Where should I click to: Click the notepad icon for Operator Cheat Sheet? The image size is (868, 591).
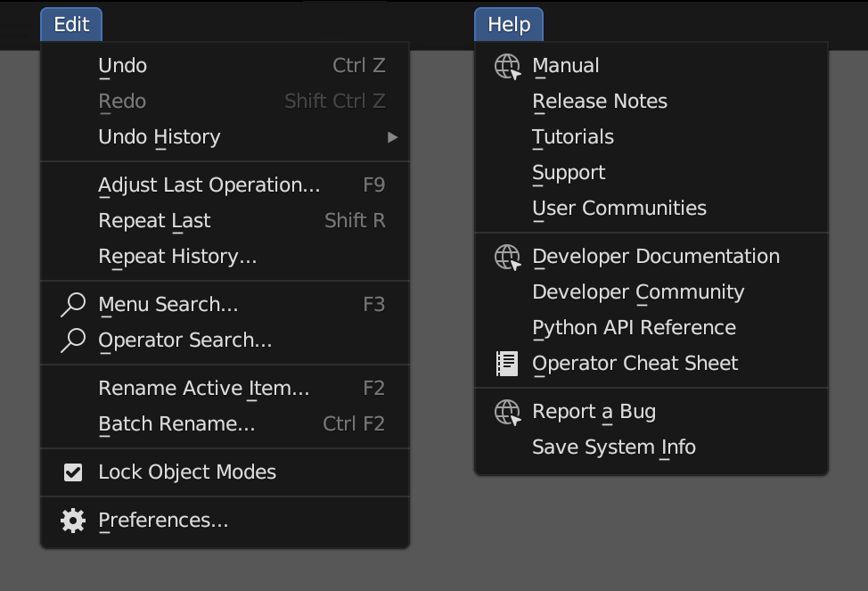(507, 364)
